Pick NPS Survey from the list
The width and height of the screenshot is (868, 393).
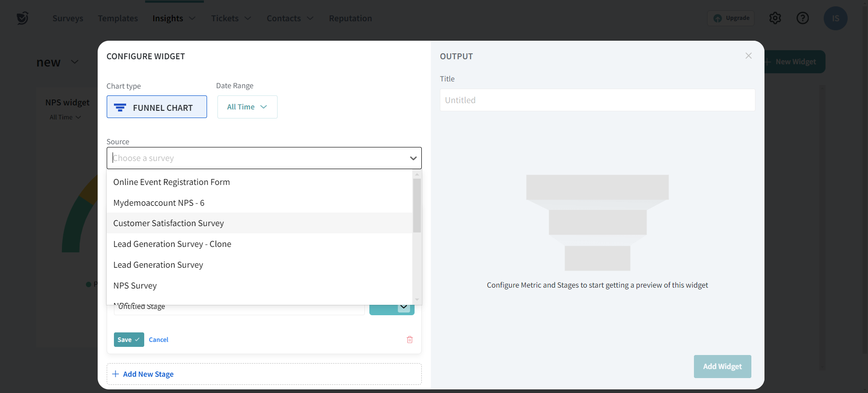click(135, 286)
